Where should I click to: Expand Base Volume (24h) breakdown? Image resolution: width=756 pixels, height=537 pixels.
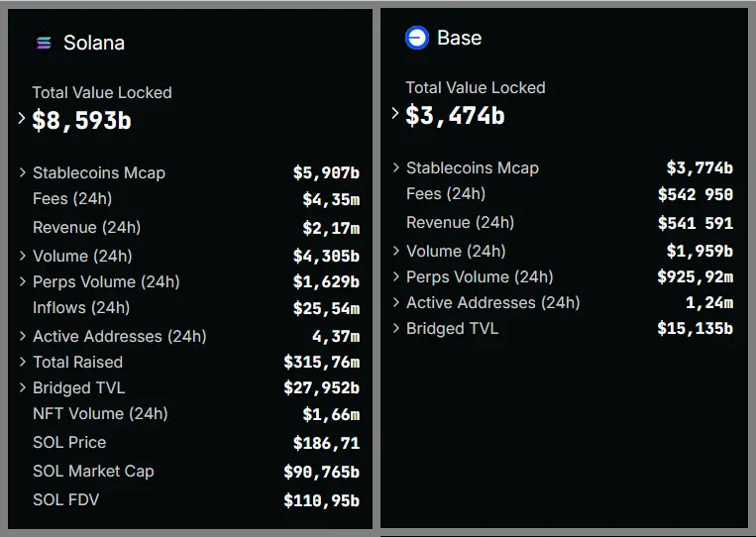coord(396,251)
